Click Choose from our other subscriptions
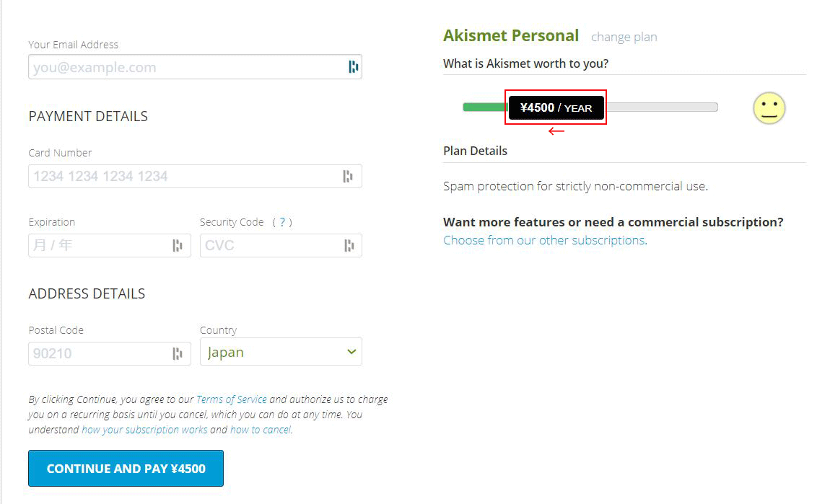The width and height of the screenshot is (830, 504). coord(545,240)
